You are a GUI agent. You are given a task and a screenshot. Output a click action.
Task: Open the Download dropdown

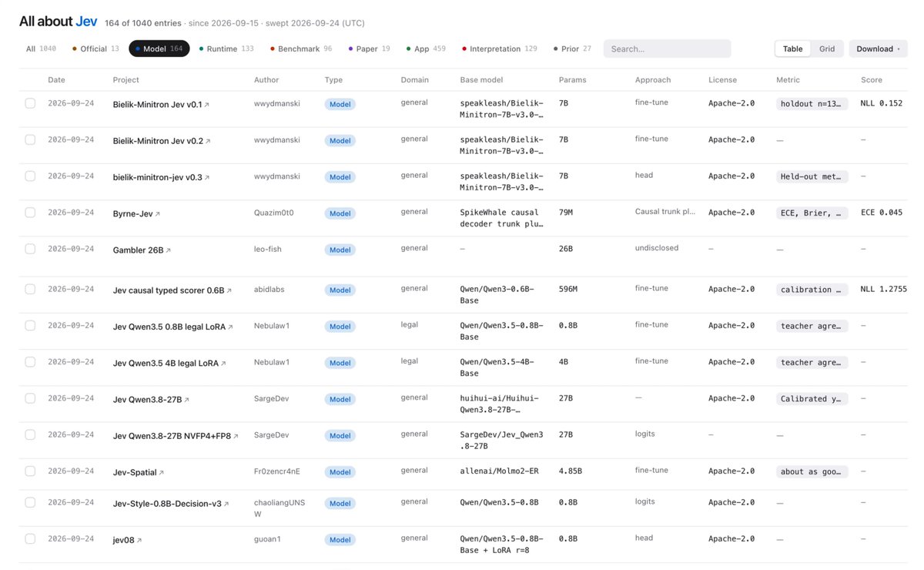point(878,49)
